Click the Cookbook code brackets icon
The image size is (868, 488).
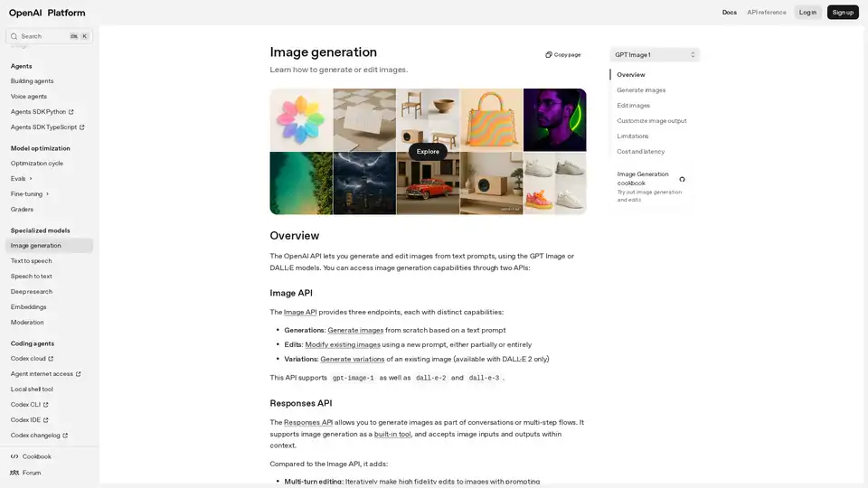point(14,456)
